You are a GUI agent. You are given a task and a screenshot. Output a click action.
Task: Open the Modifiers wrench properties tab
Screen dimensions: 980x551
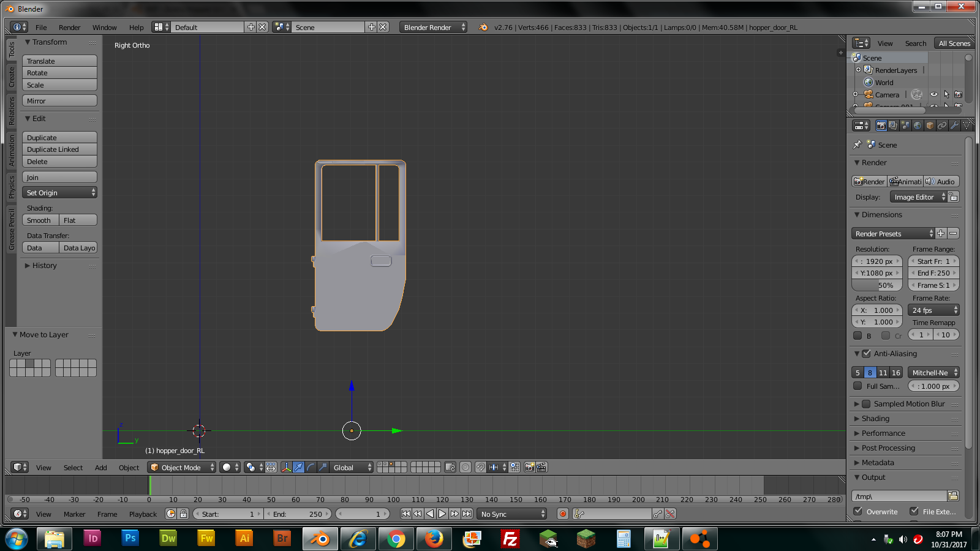coord(954,126)
